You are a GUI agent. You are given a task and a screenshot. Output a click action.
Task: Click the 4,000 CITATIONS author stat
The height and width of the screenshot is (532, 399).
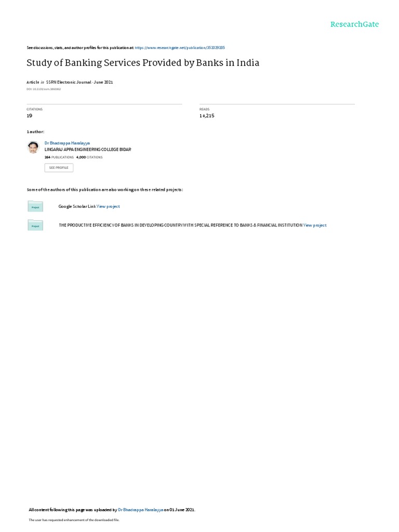click(x=89, y=157)
